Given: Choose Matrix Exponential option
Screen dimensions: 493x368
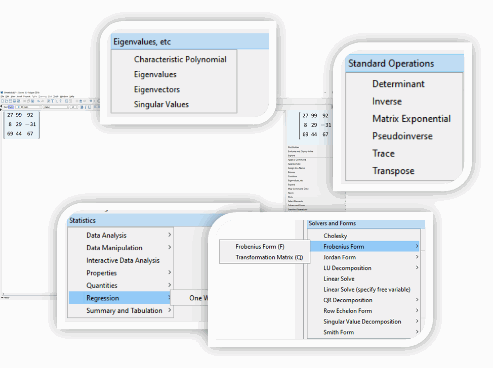Looking at the screenshot, I should coord(411,119).
